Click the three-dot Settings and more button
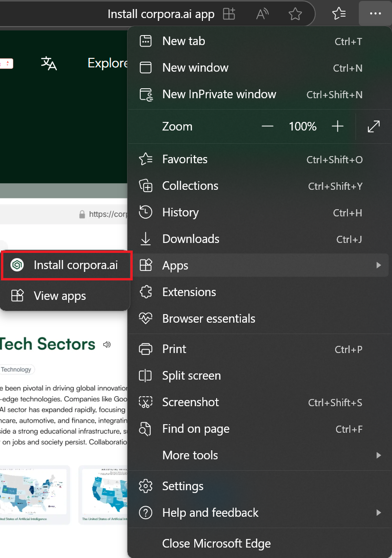The height and width of the screenshot is (558, 392). pyautogui.click(x=375, y=14)
